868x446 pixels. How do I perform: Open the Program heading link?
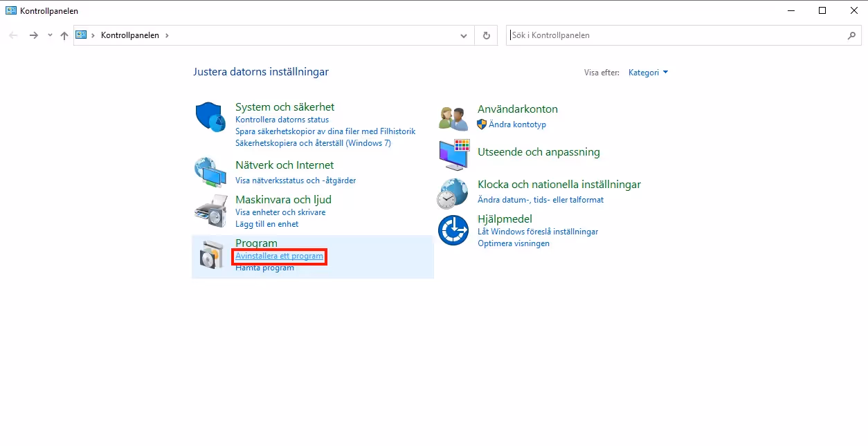256,243
